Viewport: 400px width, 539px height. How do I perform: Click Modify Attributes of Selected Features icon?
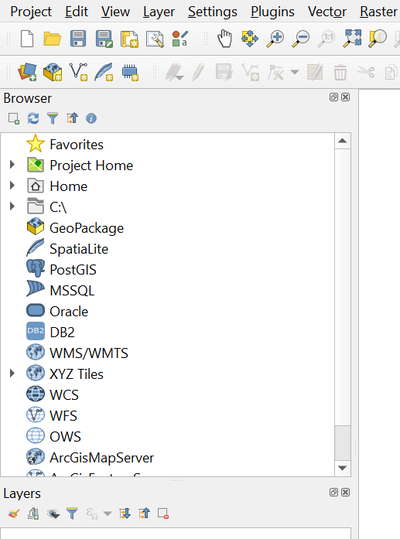pyautogui.click(x=315, y=72)
